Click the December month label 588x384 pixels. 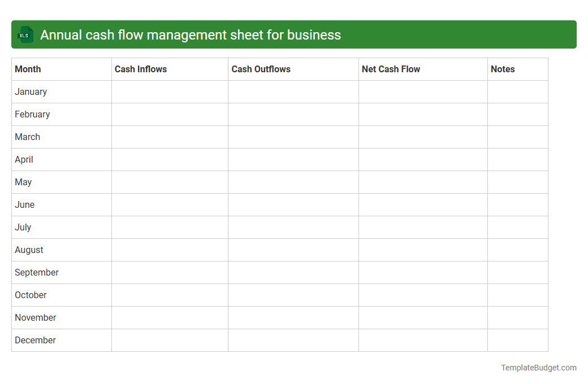pos(35,340)
